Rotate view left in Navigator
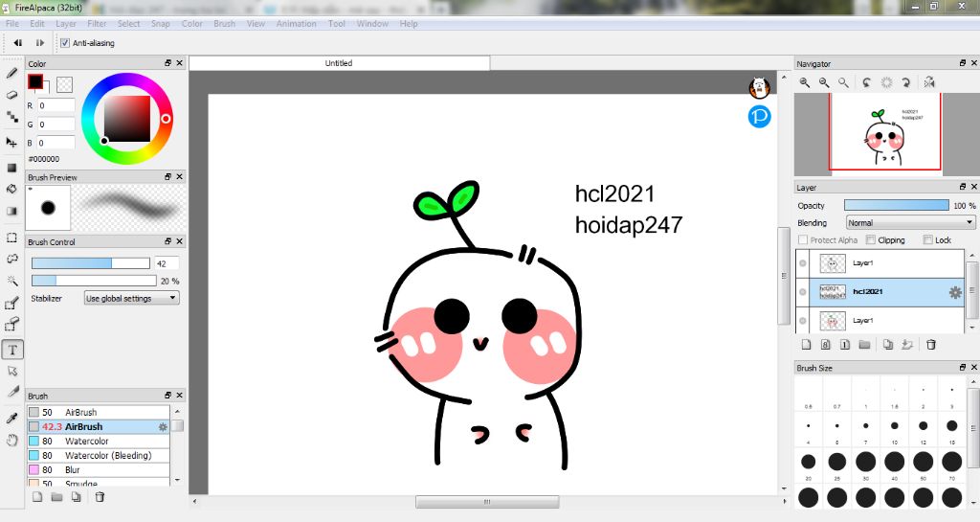The width and height of the screenshot is (980, 522). click(867, 82)
